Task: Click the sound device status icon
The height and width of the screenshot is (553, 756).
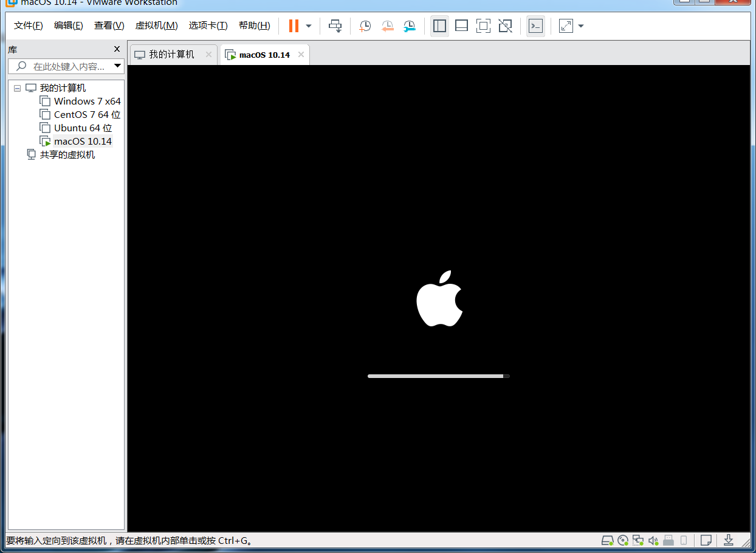Action: click(653, 540)
